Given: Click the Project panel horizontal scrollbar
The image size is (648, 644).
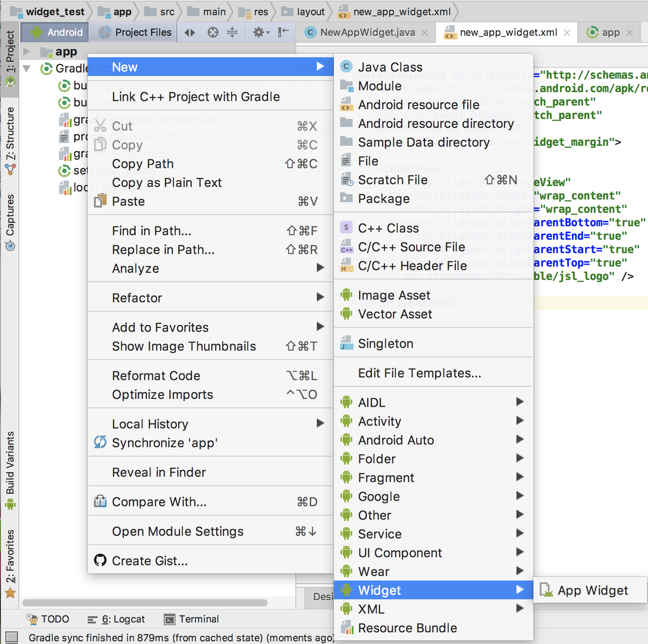Looking at the screenshot, I should pyautogui.click(x=145, y=603).
